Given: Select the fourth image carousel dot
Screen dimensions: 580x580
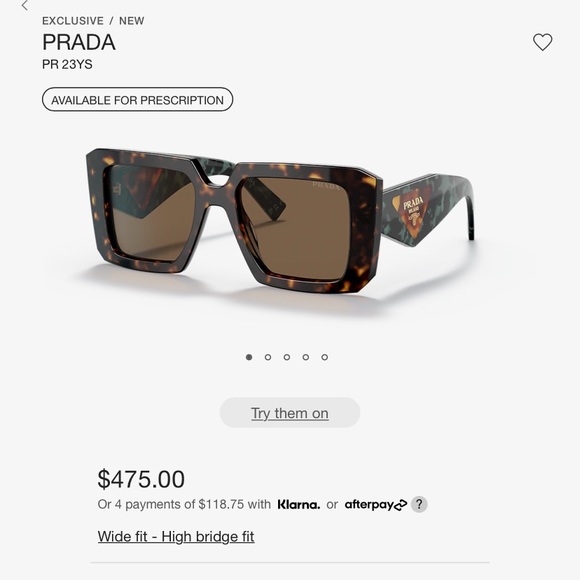Looking at the screenshot, I should 306,357.
